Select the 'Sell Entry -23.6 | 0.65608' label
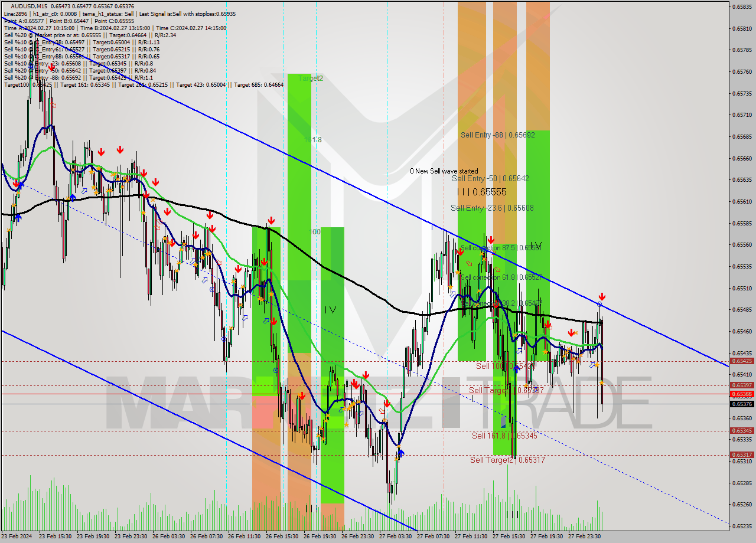The width and height of the screenshot is (756, 543). click(492, 208)
